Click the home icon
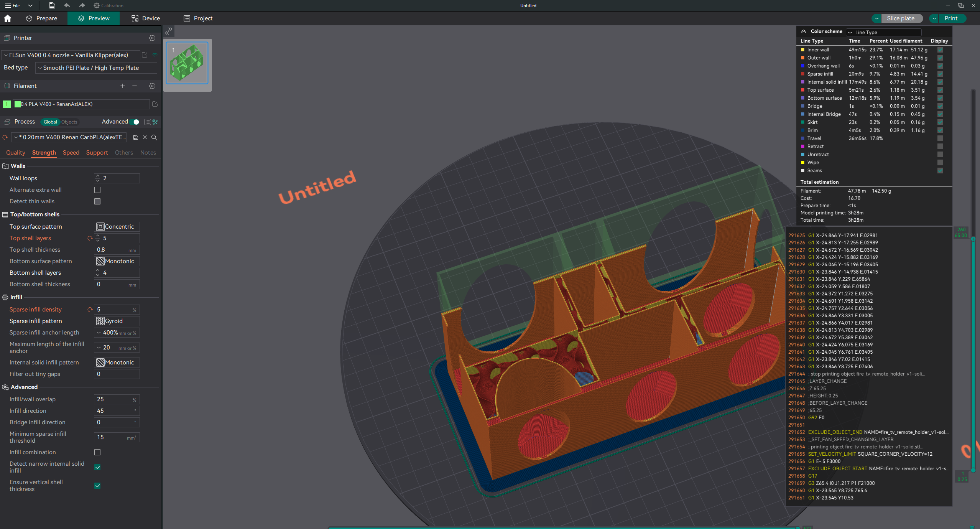980x529 pixels. (x=7, y=18)
